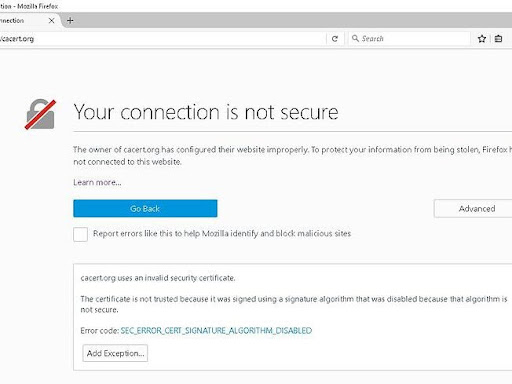Image resolution: width=512 pixels, height=384 pixels.
Task: Bookmark this page with star icon
Action: click(482, 39)
